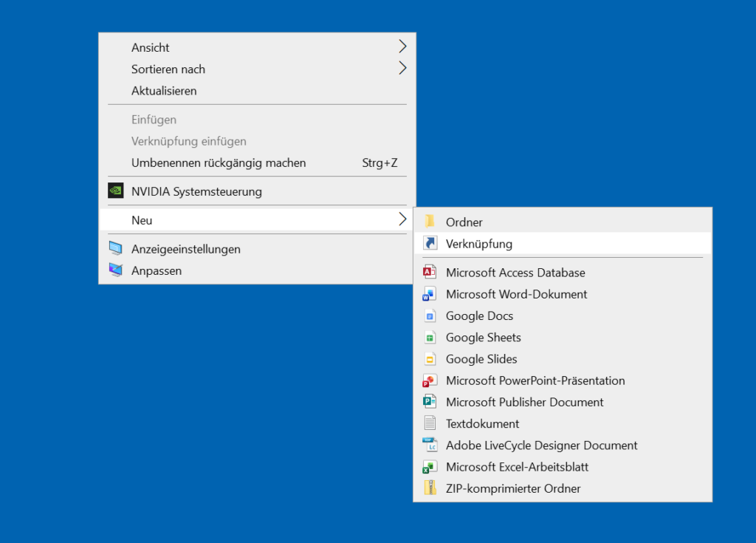Click the ZIP-komprimierter Ordner icon
The width and height of the screenshot is (756, 543).
pos(430,488)
